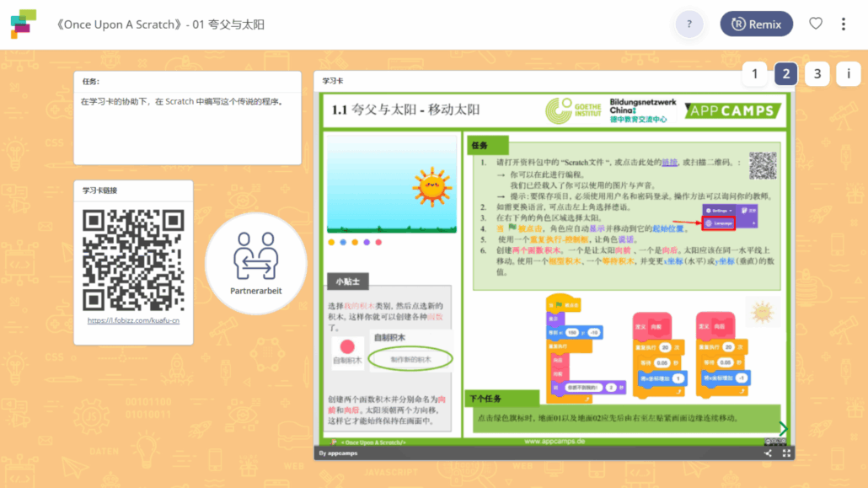
Task: Open the help question mark button
Action: (x=689, y=24)
